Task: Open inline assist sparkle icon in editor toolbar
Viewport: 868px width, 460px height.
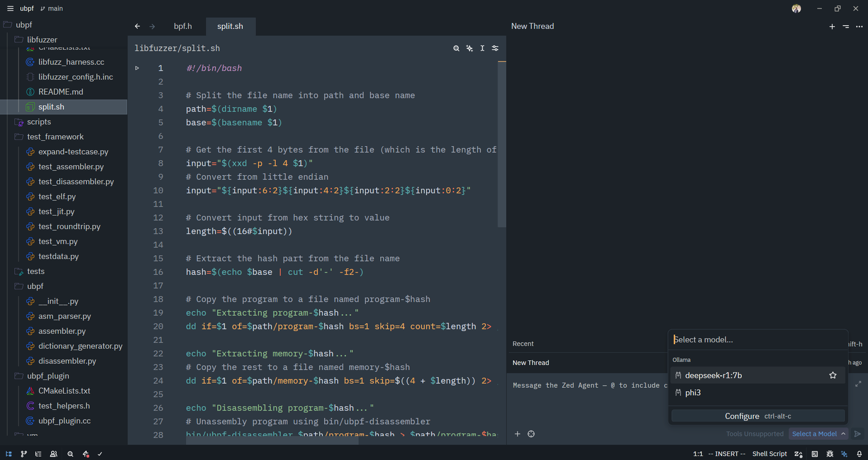Action: 469,48
